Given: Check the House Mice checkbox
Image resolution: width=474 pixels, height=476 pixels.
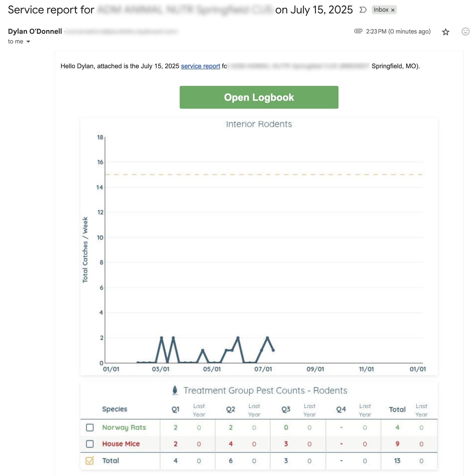Looking at the screenshot, I should (90, 444).
